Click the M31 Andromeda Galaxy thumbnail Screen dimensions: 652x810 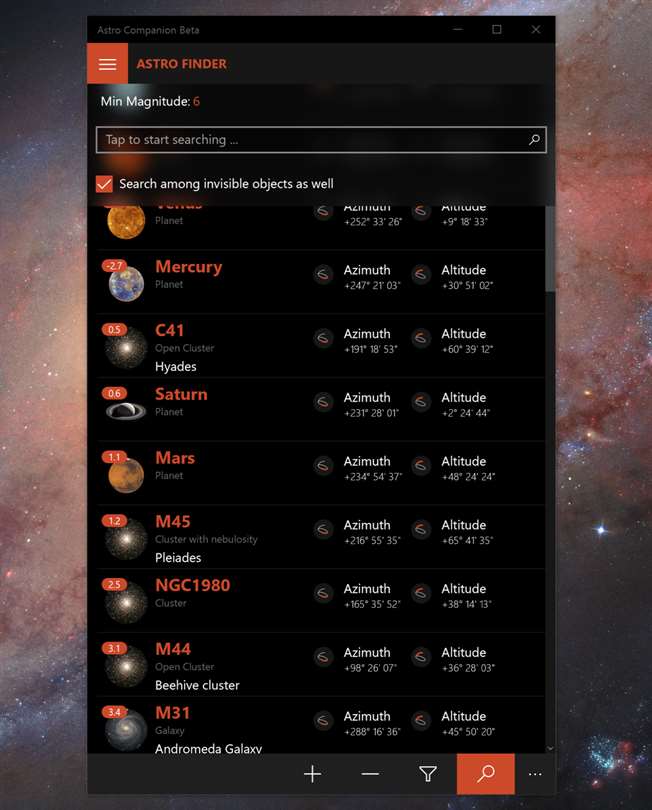tap(126, 729)
